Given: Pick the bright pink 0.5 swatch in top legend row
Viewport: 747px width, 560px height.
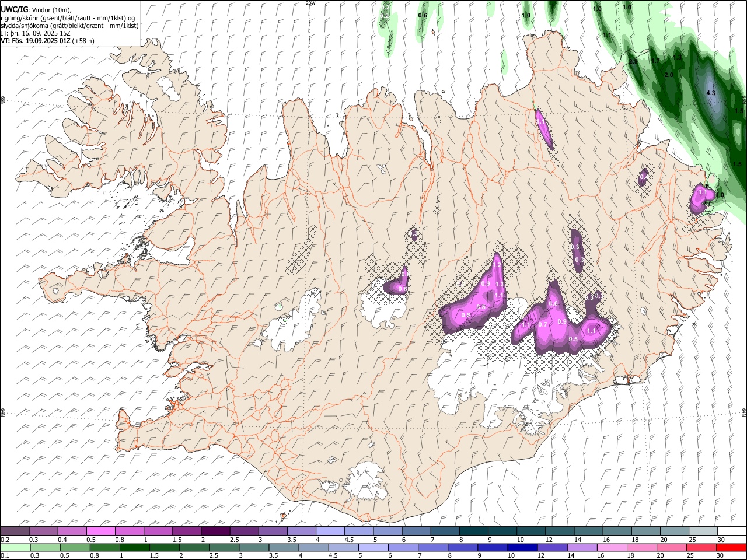Looking at the screenshot, I should point(101,531).
